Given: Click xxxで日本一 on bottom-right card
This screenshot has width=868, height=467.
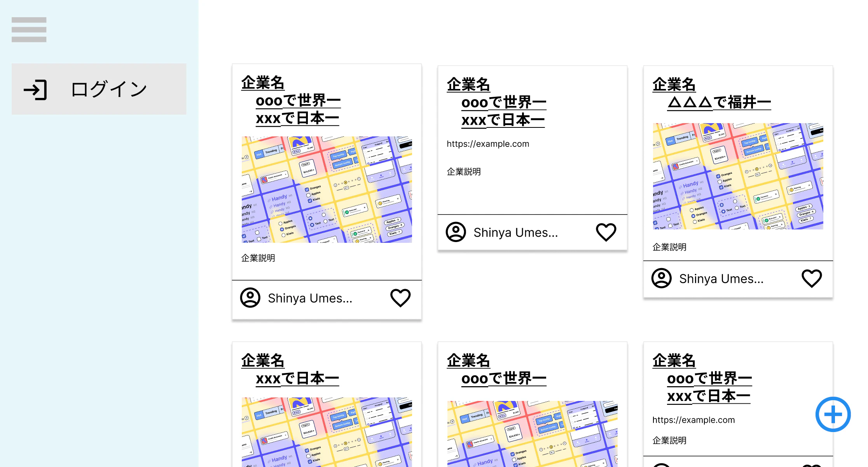Looking at the screenshot, I should [x=709, y=396].
